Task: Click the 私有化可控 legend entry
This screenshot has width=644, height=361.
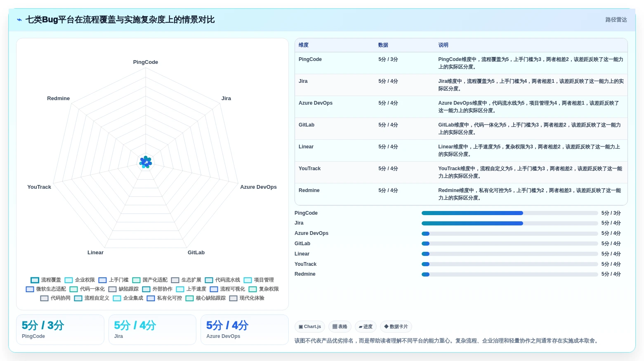Action: pyautogui.click(x=164, y=298)
